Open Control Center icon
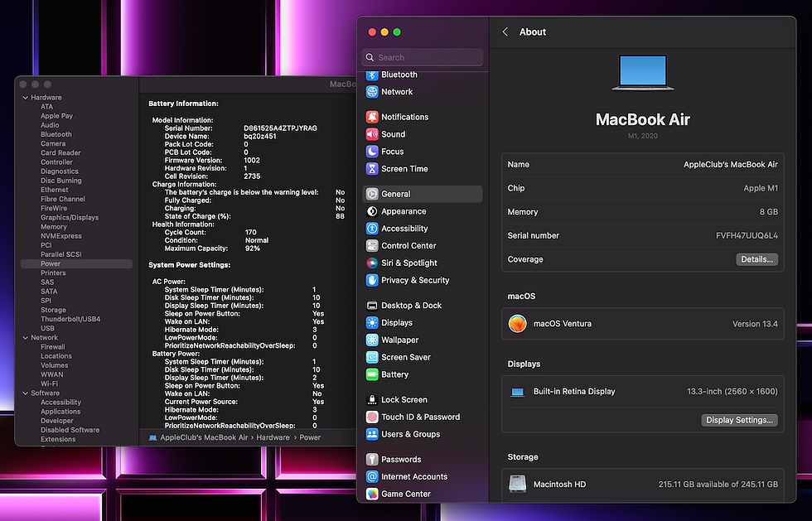The image size is (812, 521). pos(372,245)
